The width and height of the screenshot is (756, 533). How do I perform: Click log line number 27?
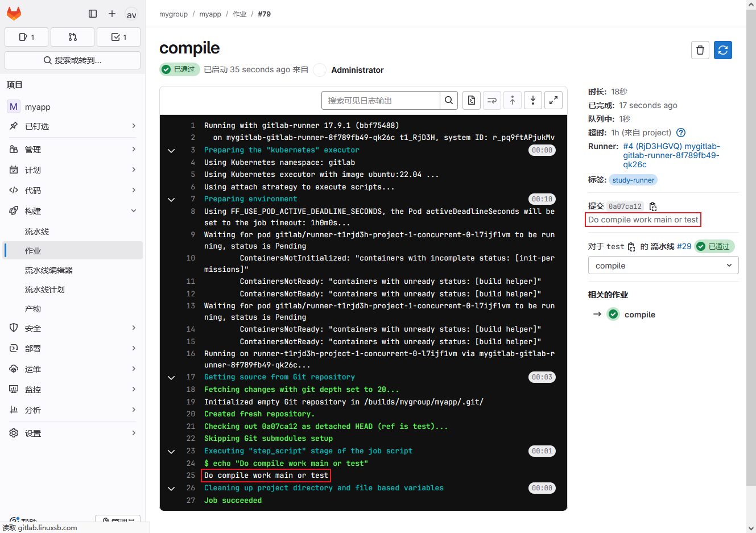tap(191, 500)
